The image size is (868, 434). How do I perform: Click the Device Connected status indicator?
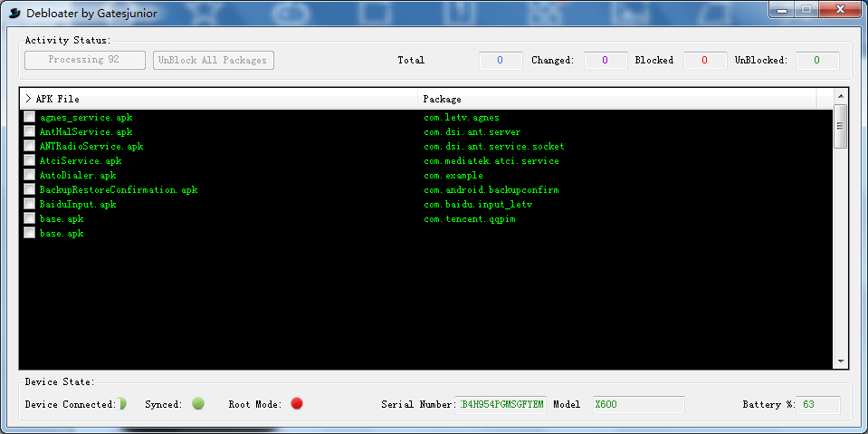pyautogui.click(x=121, y=403)
